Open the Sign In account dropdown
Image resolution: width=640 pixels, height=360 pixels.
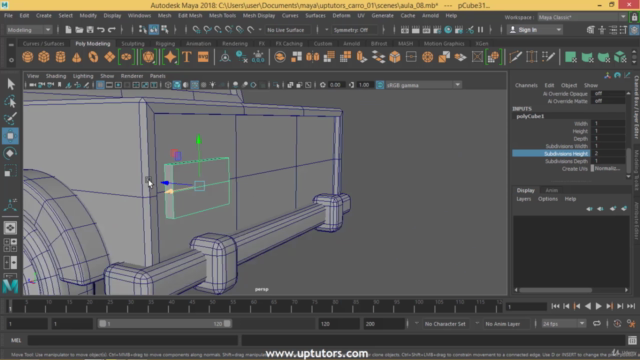[535, 30]
